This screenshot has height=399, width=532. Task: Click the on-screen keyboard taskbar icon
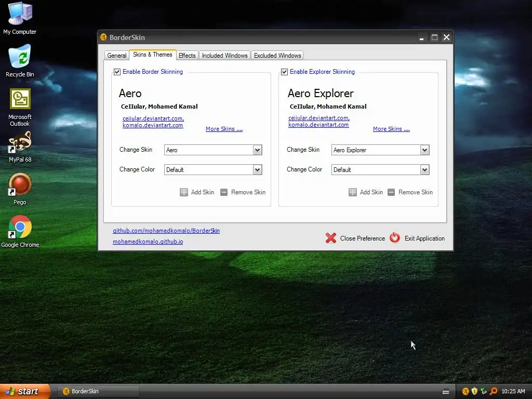tap(446, 392)
